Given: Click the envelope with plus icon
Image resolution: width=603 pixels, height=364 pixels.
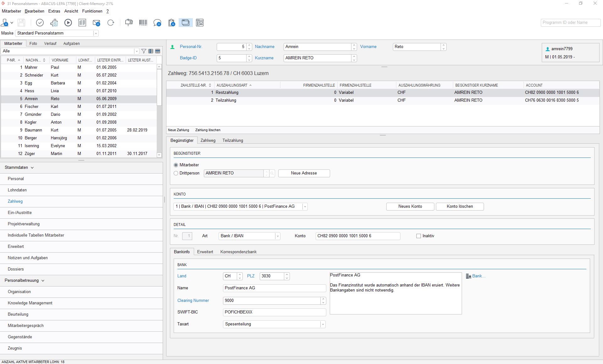Looking at the screenshot, I should tap(96, 23).
